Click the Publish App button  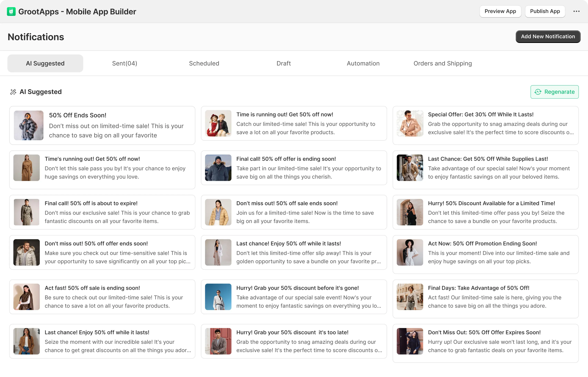(545, 11)
